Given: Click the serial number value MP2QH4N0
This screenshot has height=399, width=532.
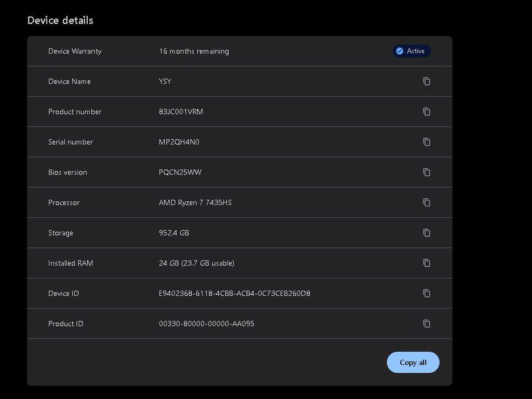Looking at the screenshot, I should coord(179,142).
